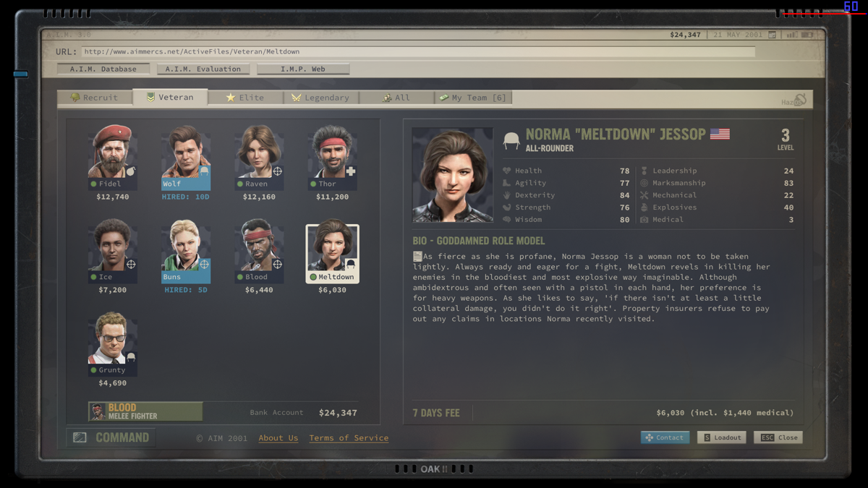Viewport: 868px width, 488px height.
Task: Click the Agility boot stat icon
Action: point(507,183)
